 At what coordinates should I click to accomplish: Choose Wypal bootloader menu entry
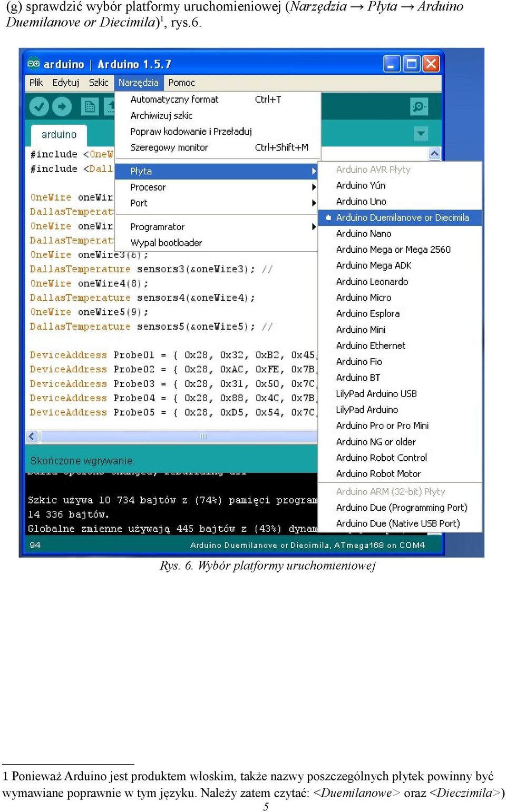(216, 243)
